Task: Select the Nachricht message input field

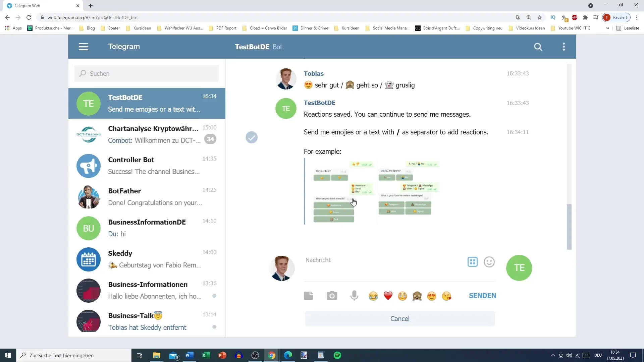Action: tap(383, 259)
